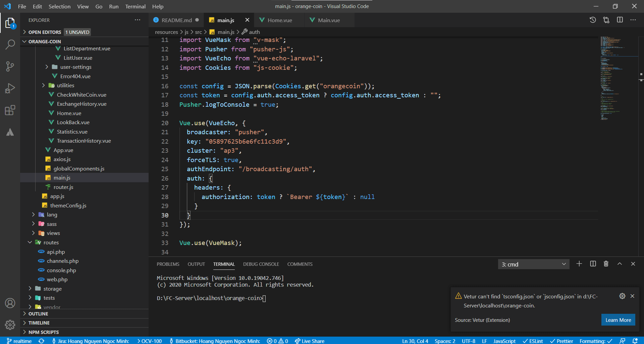Screen dimensions: 644x344
Task: Click the UTF-8 encoding indicator
Action: (x=469, y=341)
